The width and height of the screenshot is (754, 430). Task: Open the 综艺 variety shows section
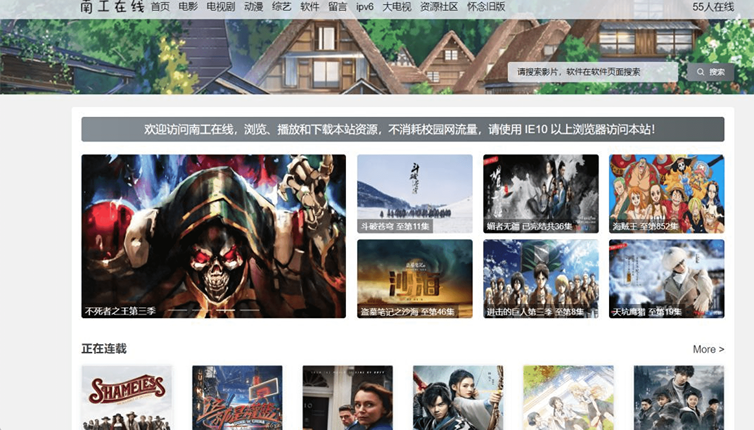pyautogui.click(x=282, y=7)
